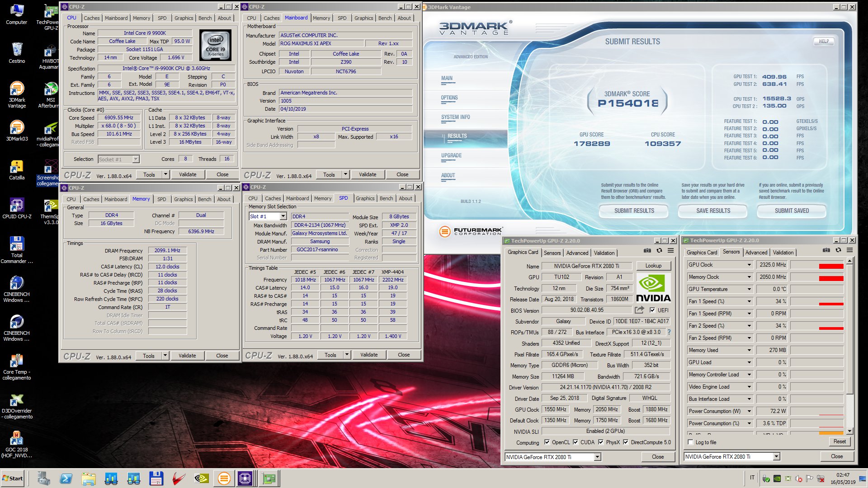Image resolution: width=868 pixels, height=488 pixels.
Task: Open GPU selector dropdown in GPU-Z Graphics Card window
Action: pyautogui.click(x=597, y=457)
